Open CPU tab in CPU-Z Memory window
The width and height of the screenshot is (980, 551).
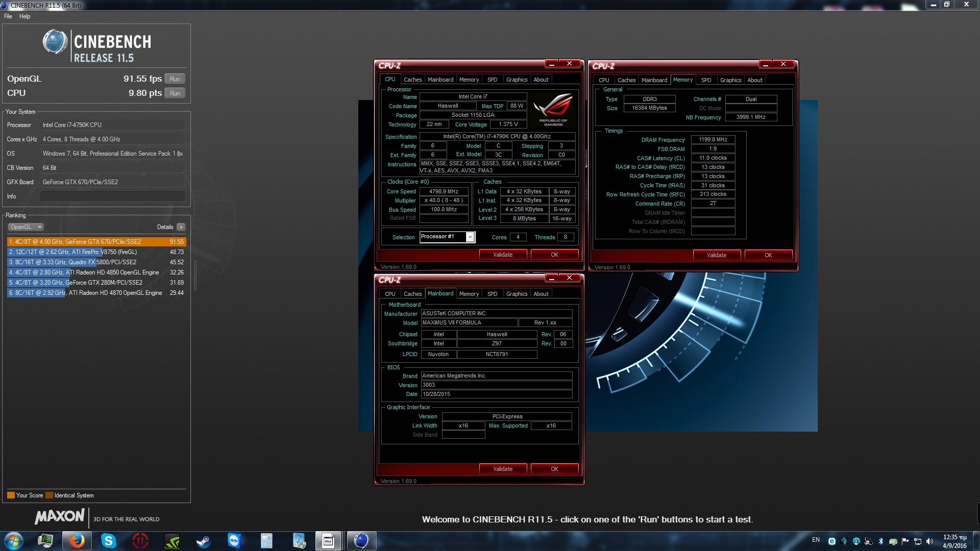click(604, 80)
